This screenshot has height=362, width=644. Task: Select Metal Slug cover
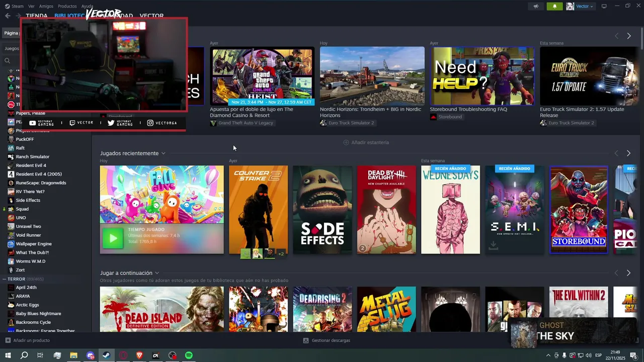tap(386, 309)
